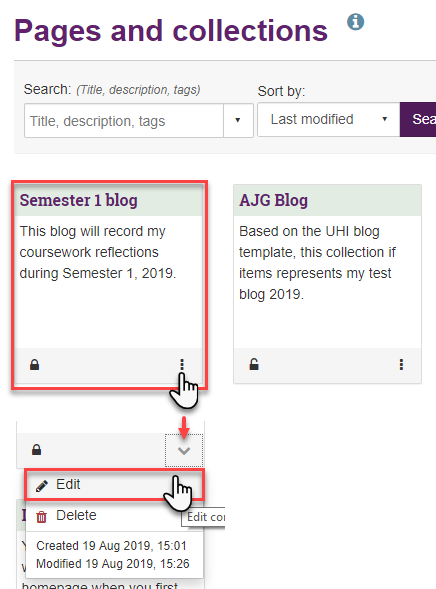Open the Last modified sort dropdown

click(x=329, y=119)
